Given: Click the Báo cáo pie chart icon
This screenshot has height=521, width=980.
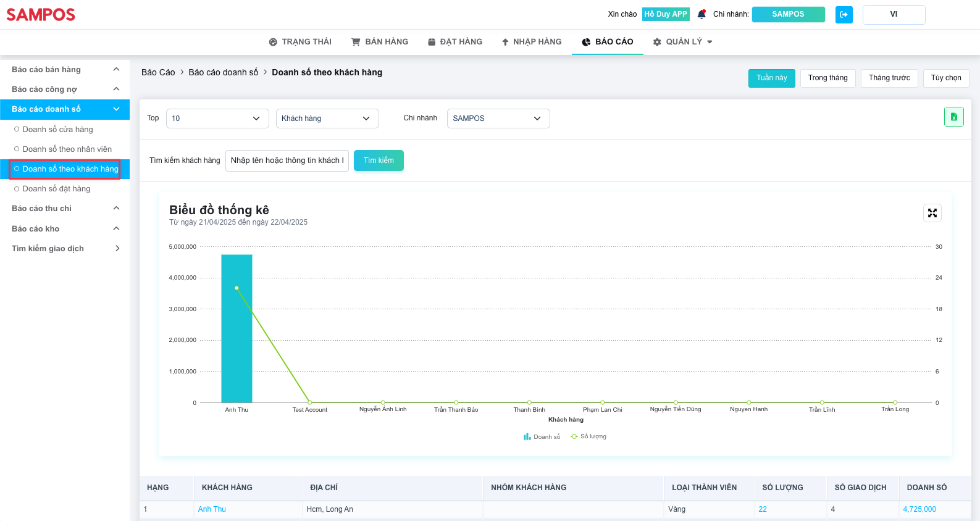Looking at the screenshot, I should pyautogui.click(x=586, y=42).
